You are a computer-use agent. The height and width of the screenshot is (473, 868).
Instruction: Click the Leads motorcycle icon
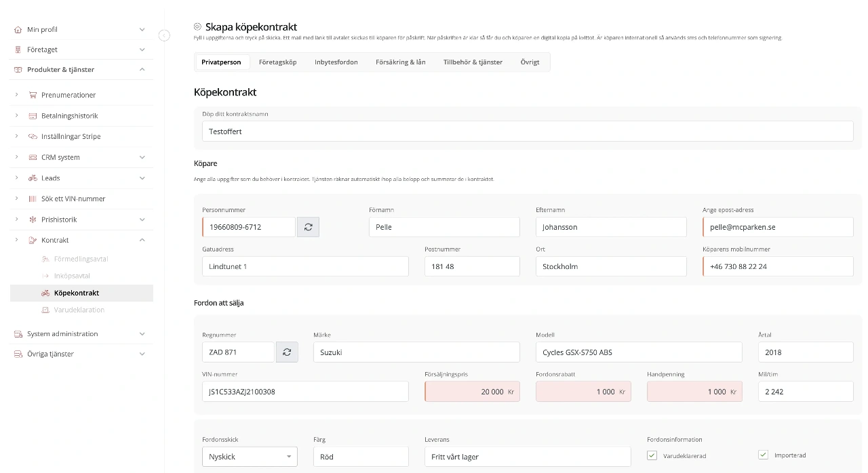pyautogui.click(x=33, y=178)
